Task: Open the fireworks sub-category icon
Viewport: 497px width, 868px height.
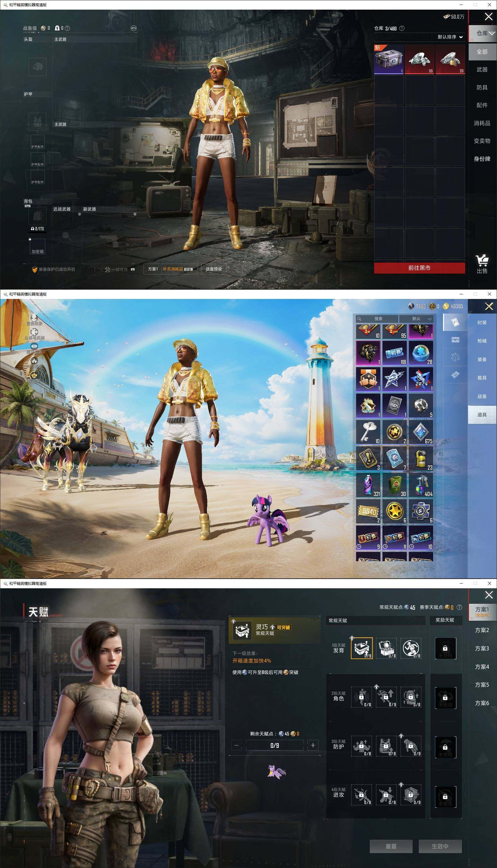Action: [455, 358]
